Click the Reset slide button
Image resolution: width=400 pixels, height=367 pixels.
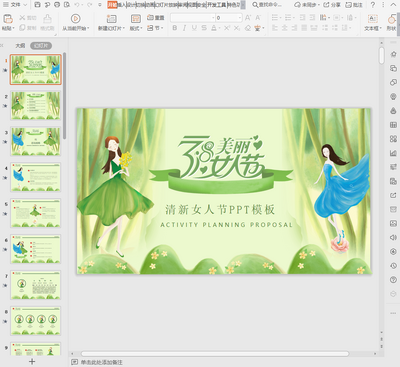(x=156, y=18)
